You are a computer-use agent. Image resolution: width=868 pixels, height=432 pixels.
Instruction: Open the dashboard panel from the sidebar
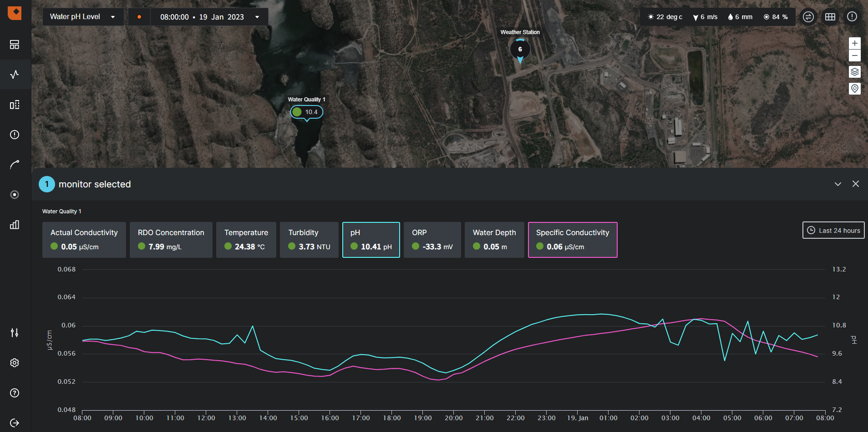tap(14, 44)
